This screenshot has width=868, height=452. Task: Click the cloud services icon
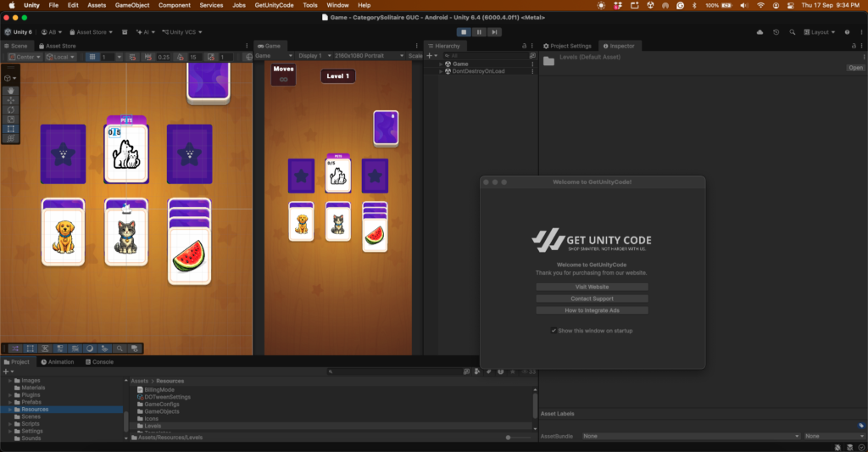click(x=759, y=32)
